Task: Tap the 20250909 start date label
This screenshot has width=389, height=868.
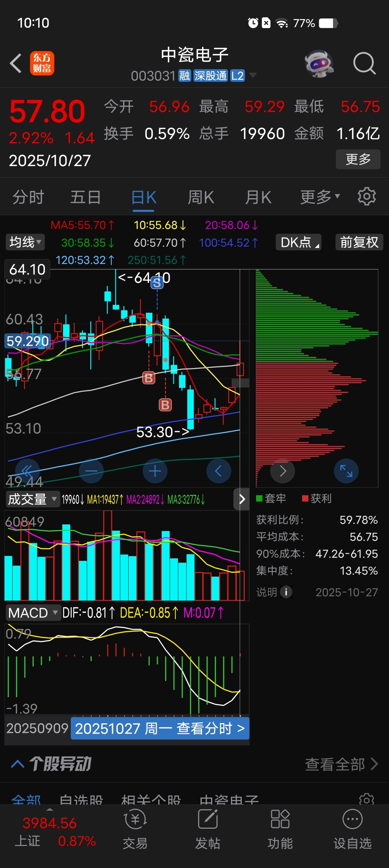Action: coord(37,728)
